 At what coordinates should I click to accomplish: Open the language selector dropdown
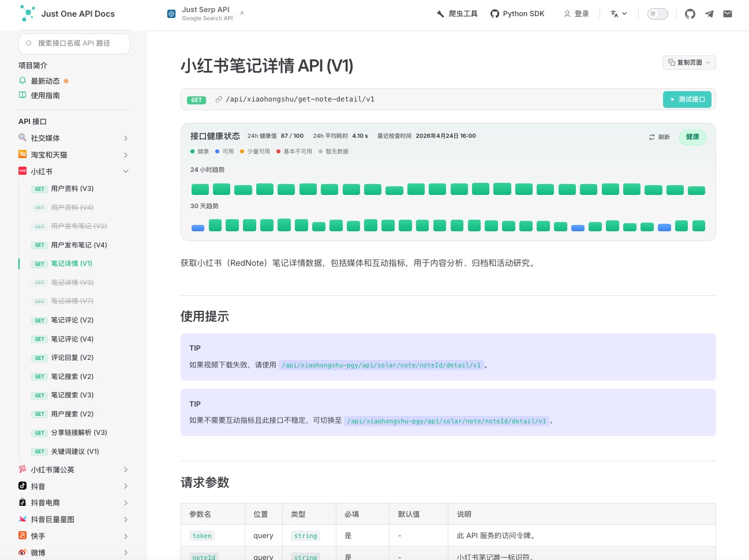click(619, 14)
